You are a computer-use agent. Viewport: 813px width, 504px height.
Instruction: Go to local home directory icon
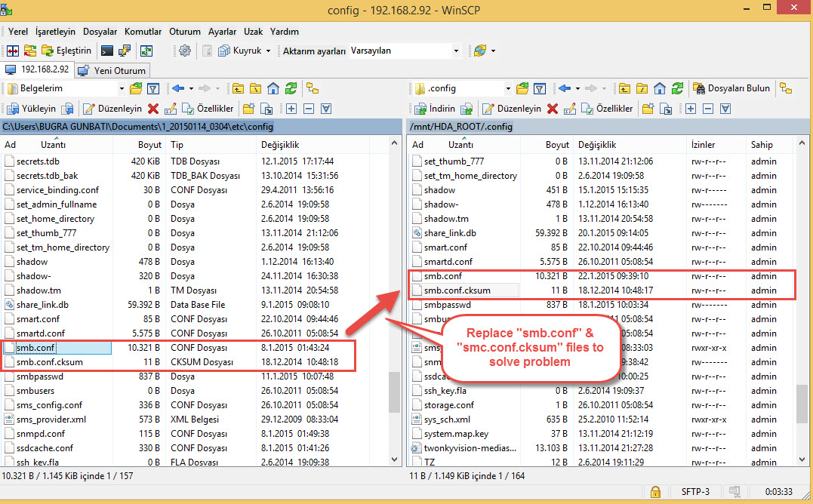click(273, 88)
